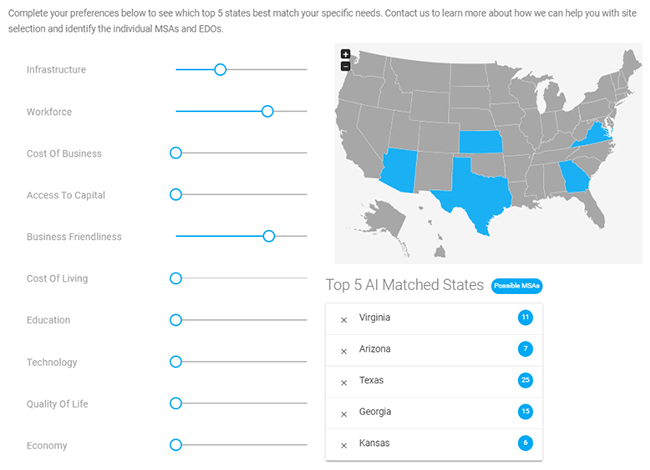Zoom in on the US map
The image size is (650, 470).
pyautogui.click(x=345, y=54)
